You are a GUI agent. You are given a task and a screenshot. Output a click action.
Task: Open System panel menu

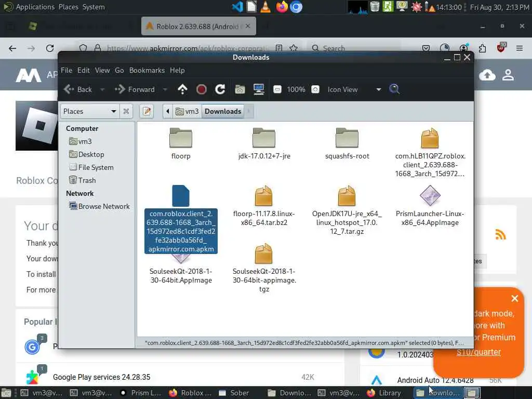point(94,7)
